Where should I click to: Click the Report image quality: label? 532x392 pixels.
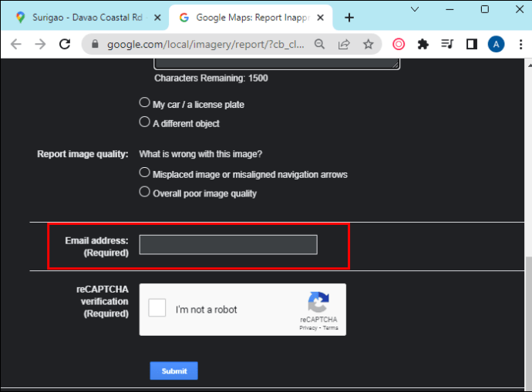pyautogui.click(x=82, y=154)
